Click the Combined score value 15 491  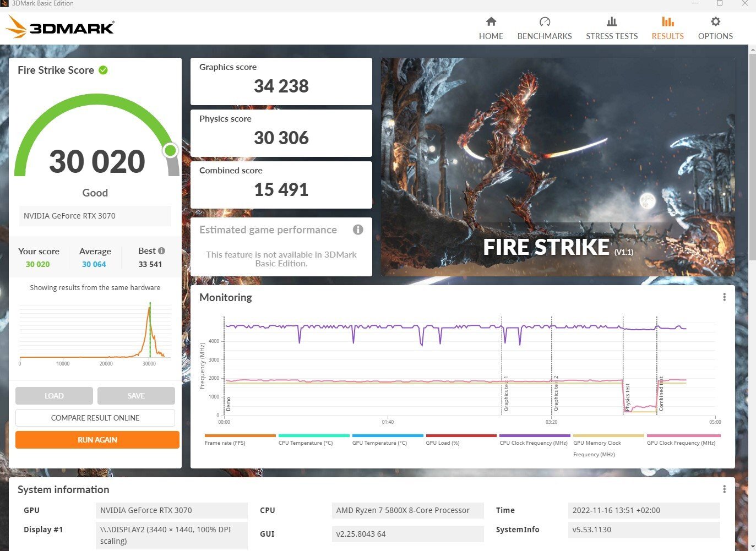point(281,190)
